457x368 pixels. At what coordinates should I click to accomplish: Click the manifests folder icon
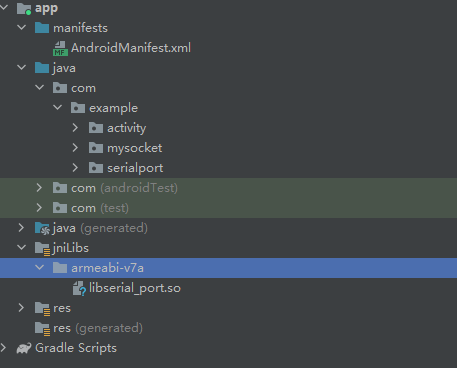point(42,28)
